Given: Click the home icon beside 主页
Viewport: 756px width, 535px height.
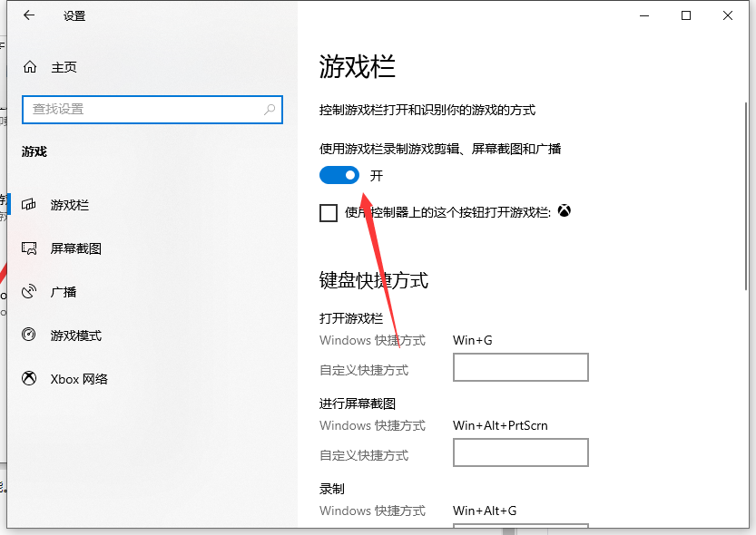Looking at the screenshot, I should point(28,66).
